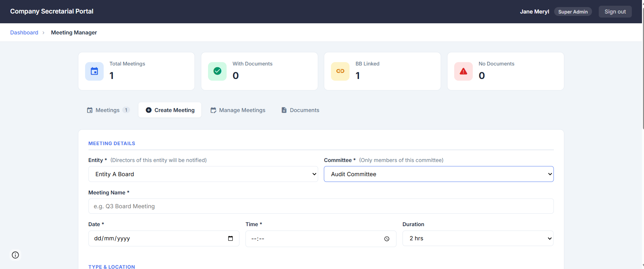Click the Company Secretarial Portal title
Viewport: 644px width, 269px height.
pos(52,11)
